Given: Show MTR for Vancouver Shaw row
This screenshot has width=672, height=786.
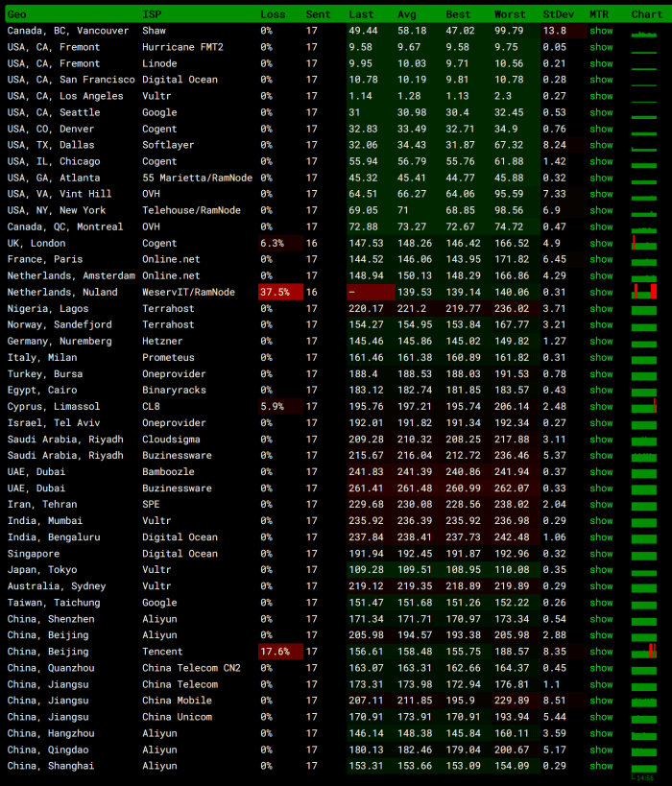Looking at the screenshot, I should (601, 31).
